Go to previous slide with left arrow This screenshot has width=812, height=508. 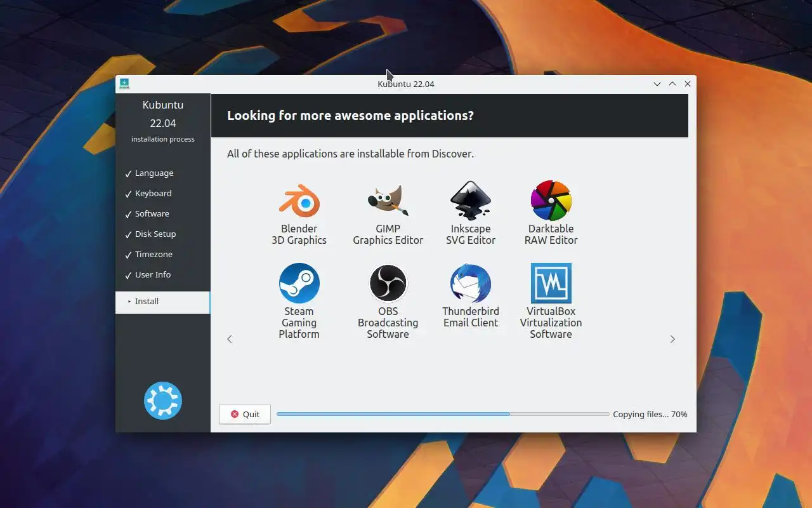click(230, 339)
